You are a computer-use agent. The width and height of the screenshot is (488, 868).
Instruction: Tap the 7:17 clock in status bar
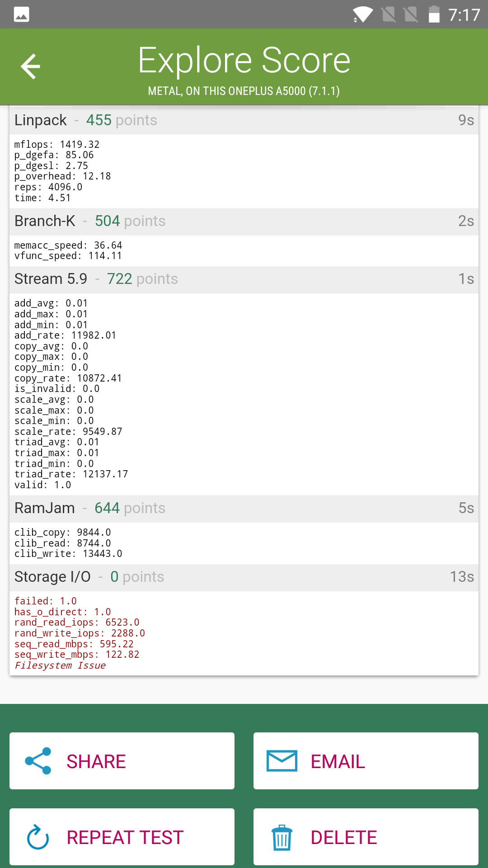(x=464, y=15)
